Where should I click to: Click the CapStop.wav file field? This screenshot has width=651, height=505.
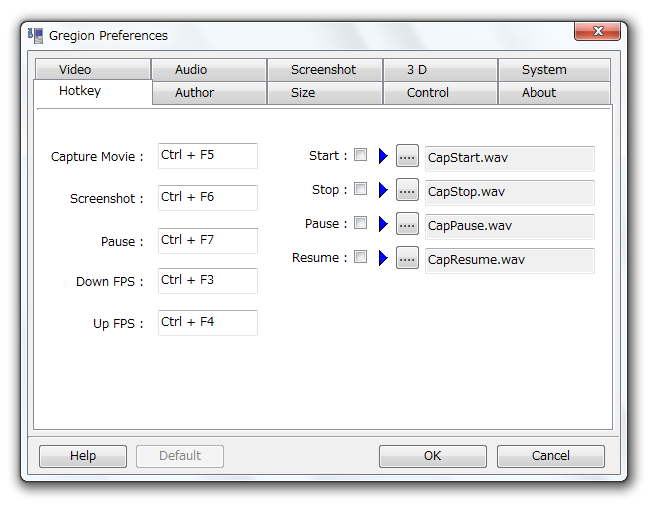tap(510, 192)
